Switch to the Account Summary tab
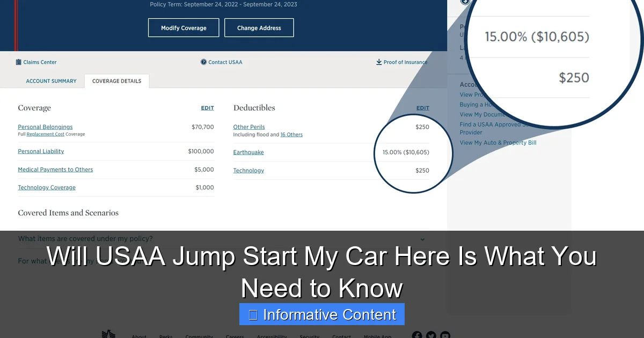This screenshot has height=338, width=644. [x=51, y=80]
